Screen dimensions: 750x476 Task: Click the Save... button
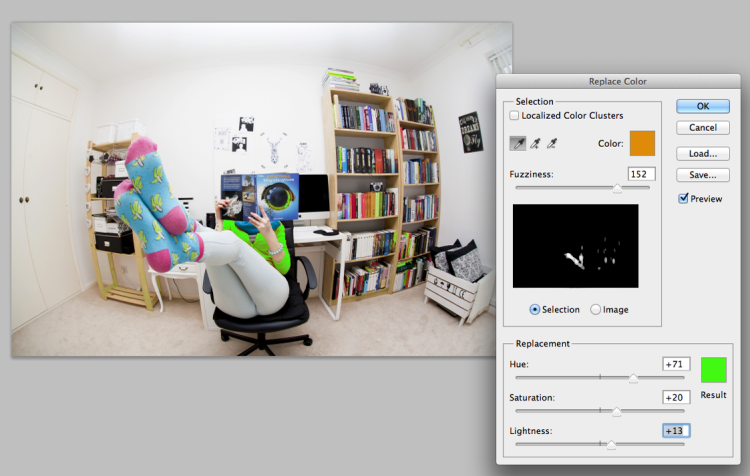click(703, 175)
